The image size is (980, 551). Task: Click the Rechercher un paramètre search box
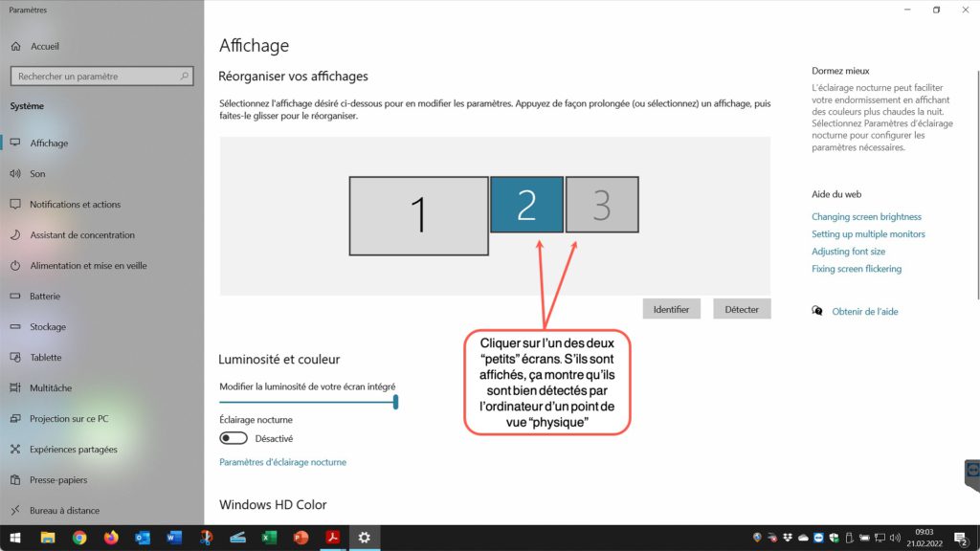(103, 77)
